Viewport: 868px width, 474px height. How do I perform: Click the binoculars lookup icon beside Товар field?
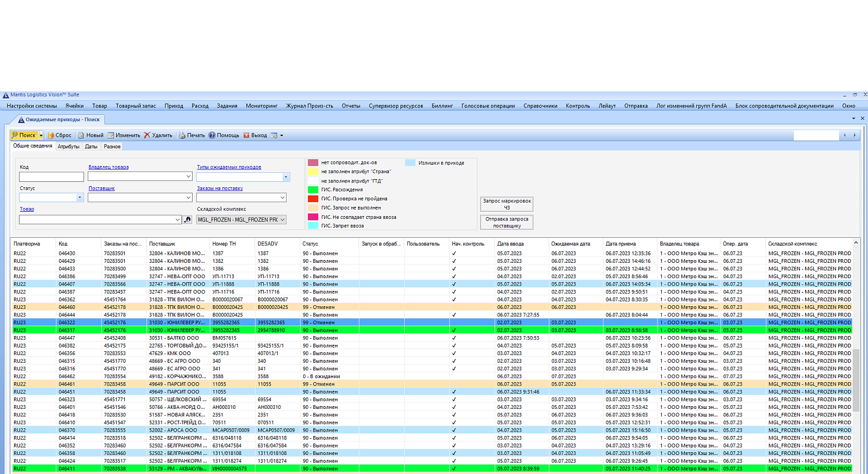click(188, 219)
